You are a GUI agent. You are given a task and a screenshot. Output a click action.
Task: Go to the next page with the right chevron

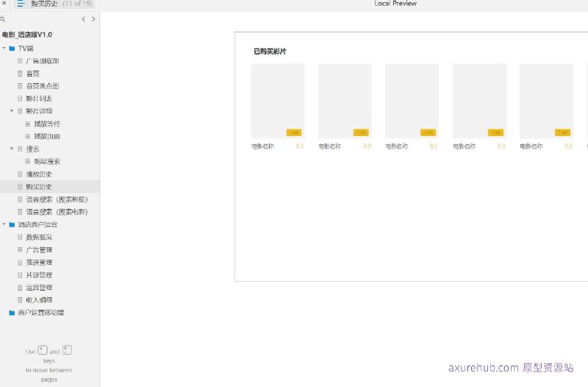coord(93,19)
